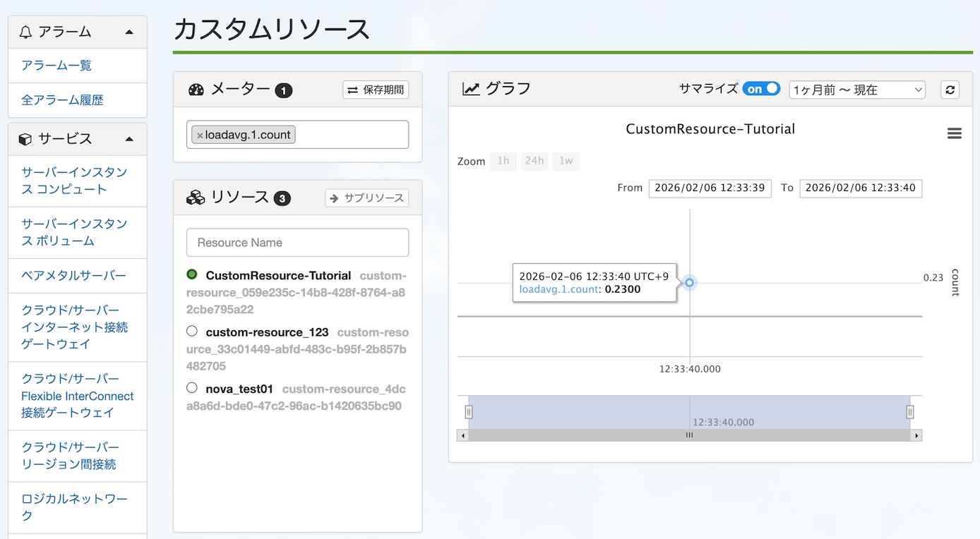The width and height of the screenshot is (980, 539).
Task: Select the nova_test01 radio button
Action: tap(192, 387)
